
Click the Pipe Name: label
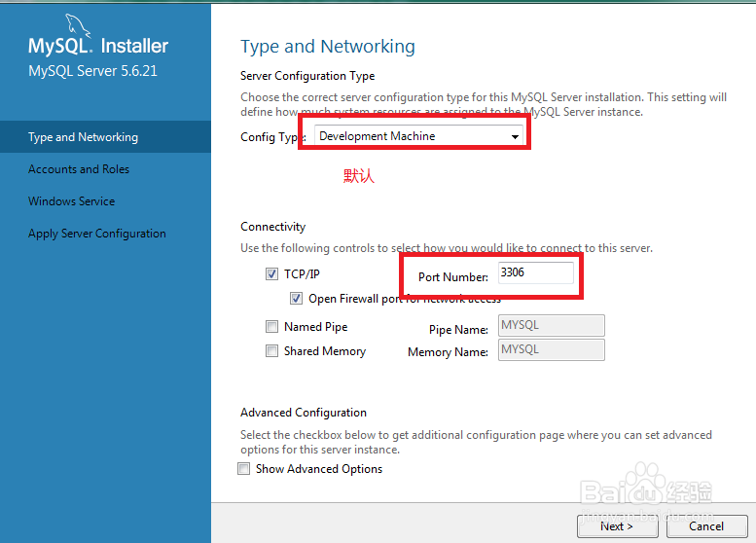[458, 330]
